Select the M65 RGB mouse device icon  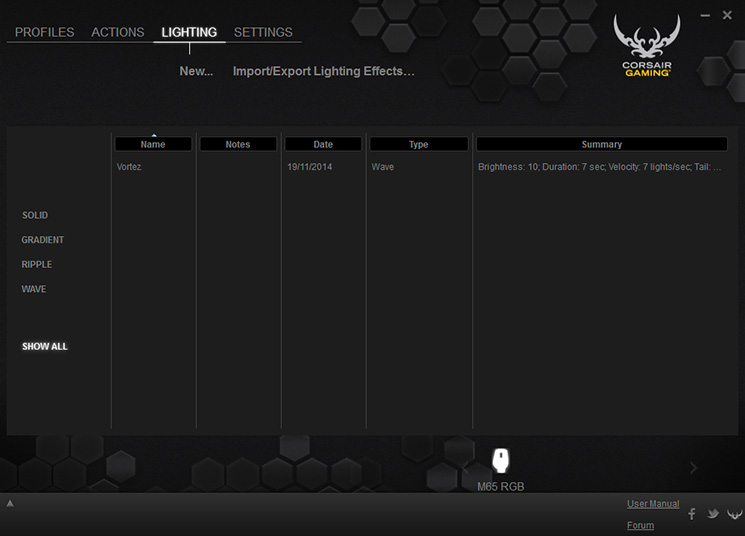point(500,460)
